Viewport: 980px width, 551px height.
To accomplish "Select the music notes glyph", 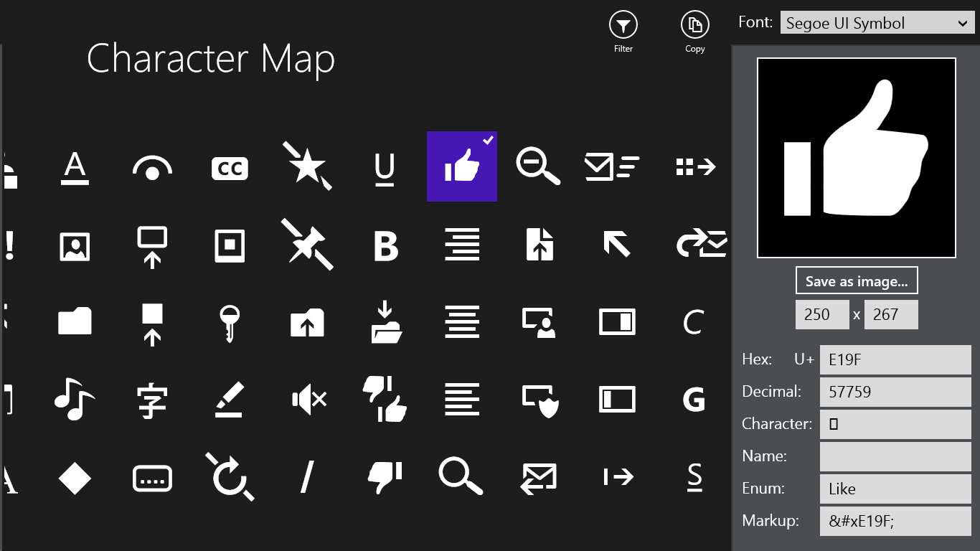I will pyautogui.click(x=74, y=399).
